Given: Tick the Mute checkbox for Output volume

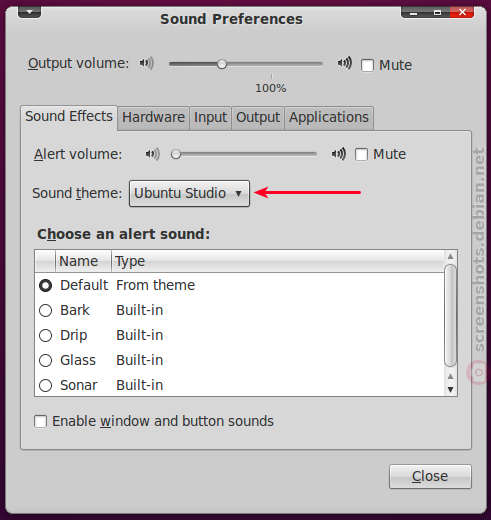Looking at the screenshot, I should point(367,65).
